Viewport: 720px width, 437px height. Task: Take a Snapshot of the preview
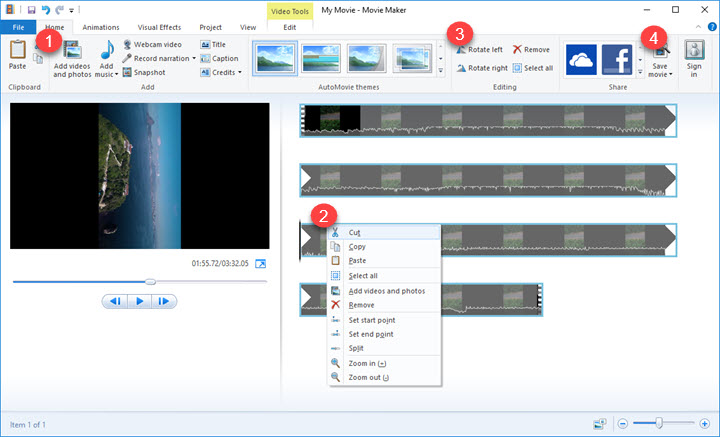144,72
